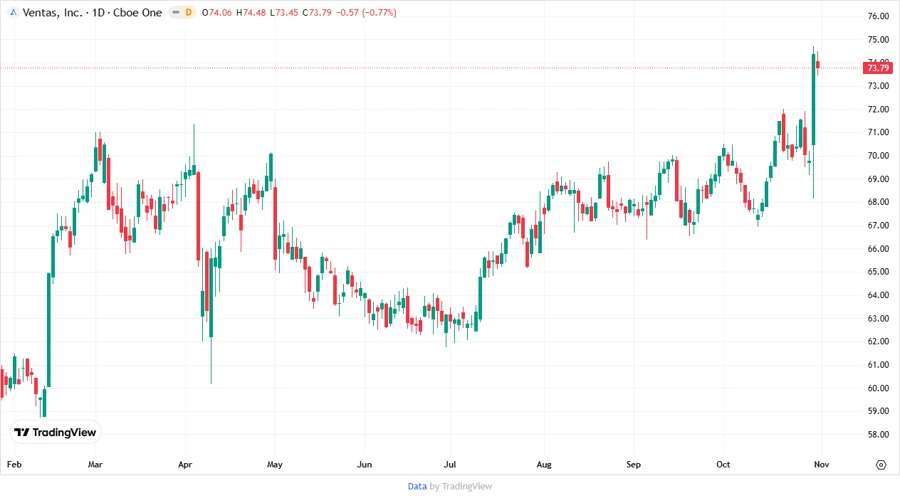Screen dimensions: 900x498
Task: Click the 75.00 price axis label
Action: (x=878, y=40)
